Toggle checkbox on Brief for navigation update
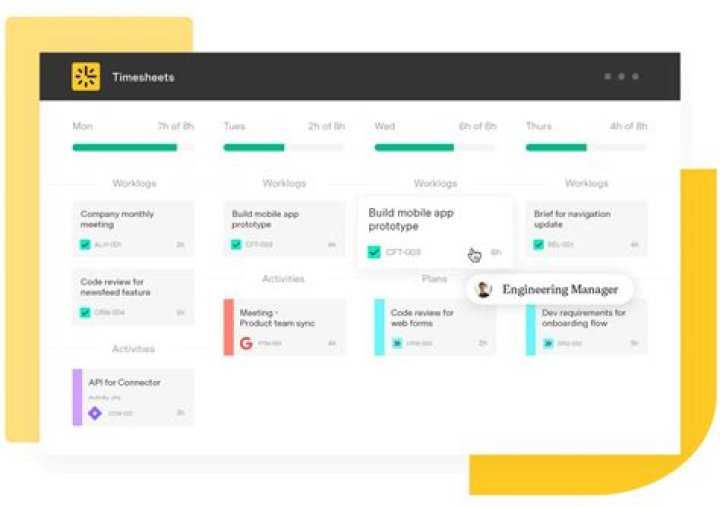This screenshot has height=507, width=720. click(x=538, y=244)
